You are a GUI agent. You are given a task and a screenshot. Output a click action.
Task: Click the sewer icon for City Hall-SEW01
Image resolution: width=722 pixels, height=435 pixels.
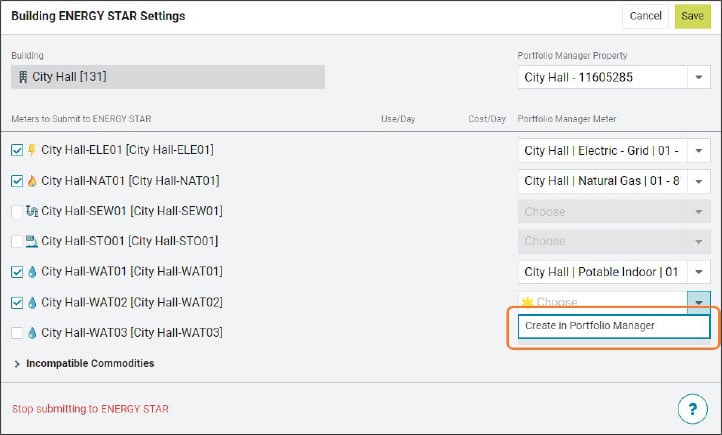pos(32,211)
